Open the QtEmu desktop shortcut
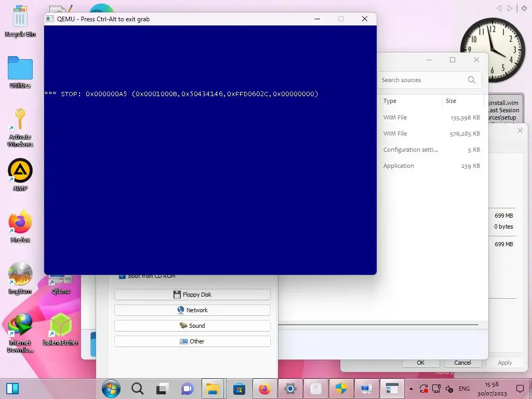The width and height of the screenshot is (532, 399). pos(61,285)
